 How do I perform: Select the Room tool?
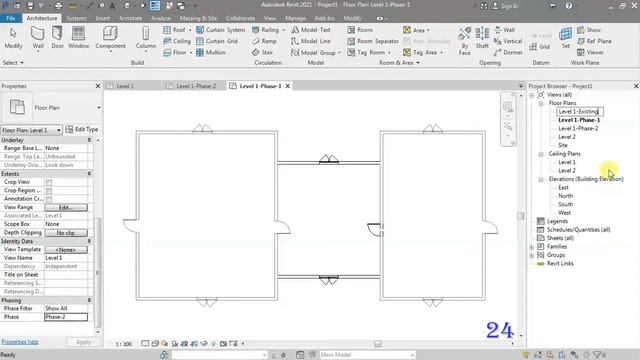360,30
